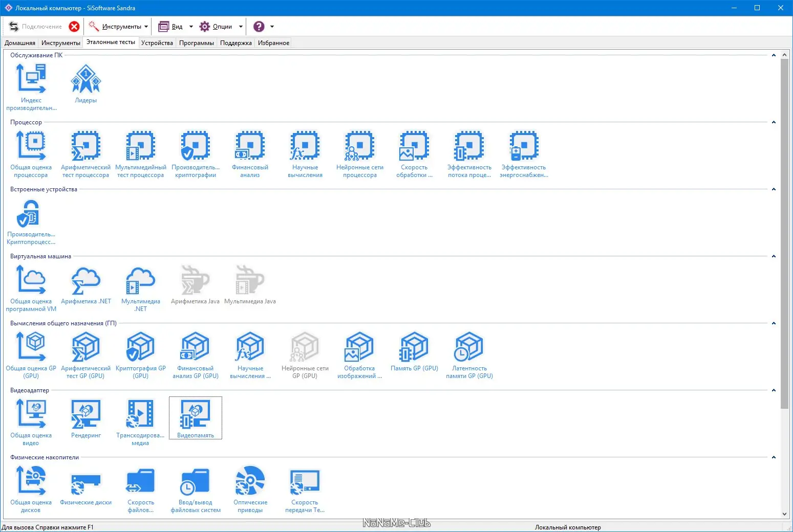Select the processor Финансовый анализ test
The image size is (793, 532).
tap(250, 154)
